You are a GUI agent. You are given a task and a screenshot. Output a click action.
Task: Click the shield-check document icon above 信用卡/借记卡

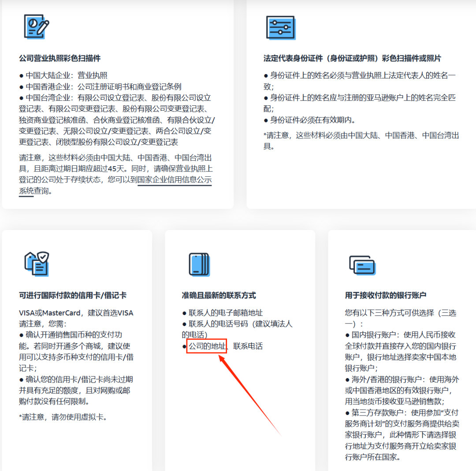(x=36, y=264)
